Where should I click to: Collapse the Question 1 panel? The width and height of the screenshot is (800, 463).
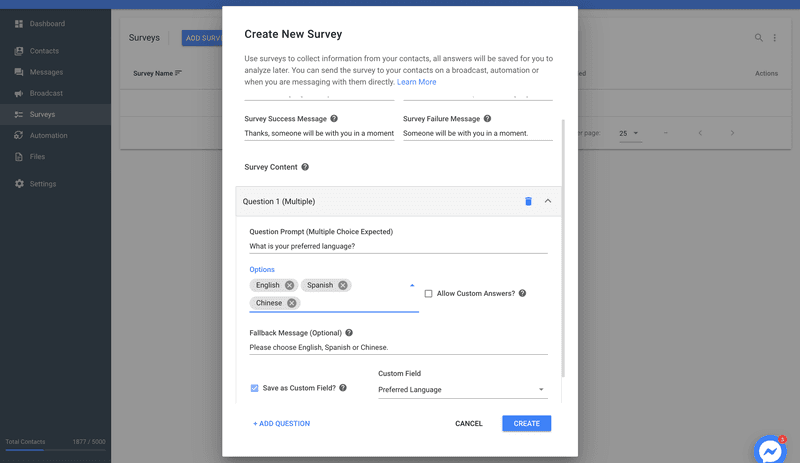(548, 201)
